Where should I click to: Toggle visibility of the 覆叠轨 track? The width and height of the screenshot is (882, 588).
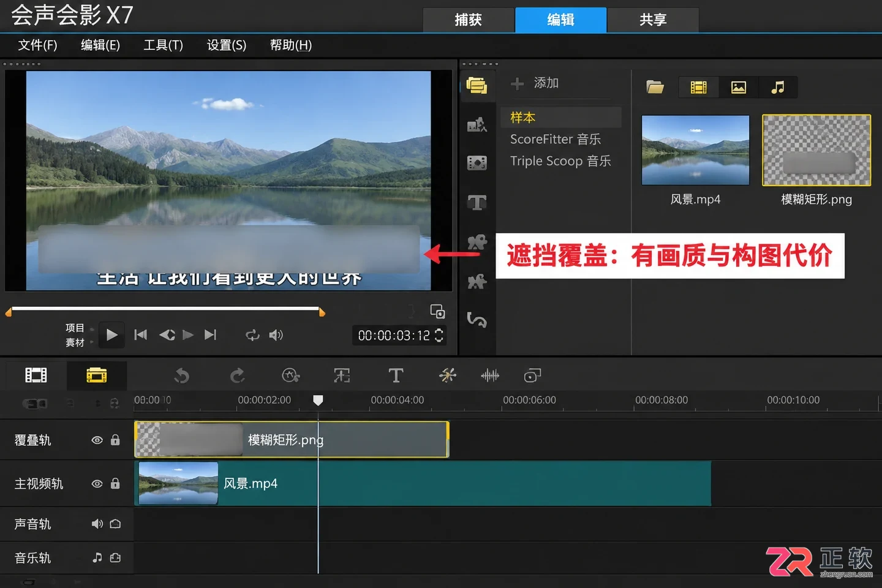97,440
